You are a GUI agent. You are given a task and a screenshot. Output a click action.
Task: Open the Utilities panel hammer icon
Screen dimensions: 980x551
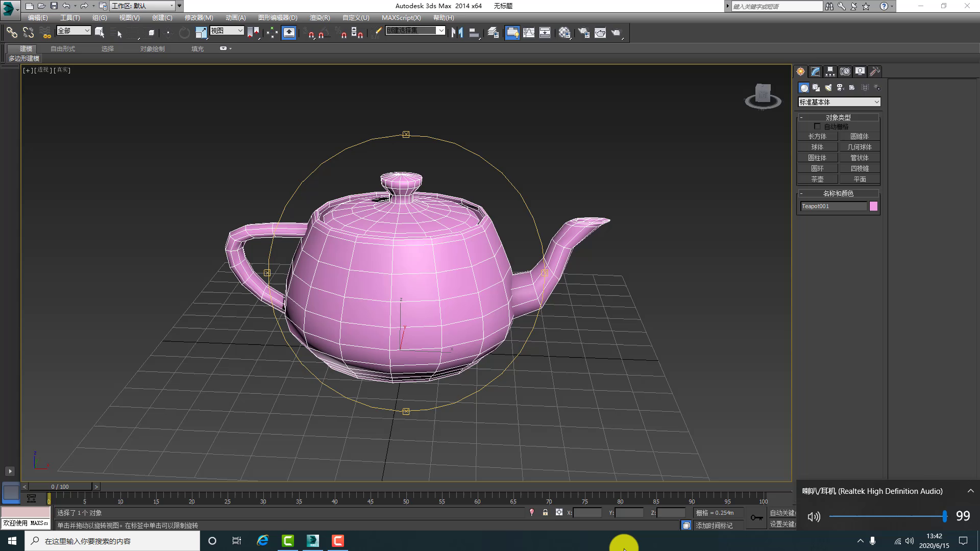click(875, 71)
